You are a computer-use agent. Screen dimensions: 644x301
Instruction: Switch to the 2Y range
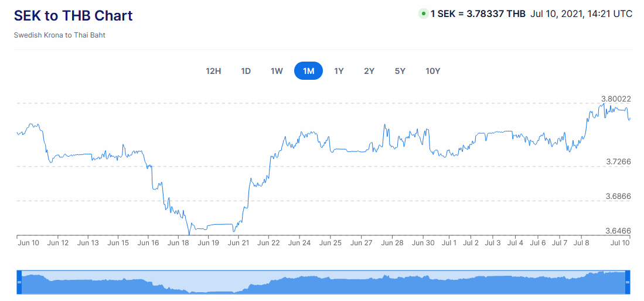[x=369, y=71]
